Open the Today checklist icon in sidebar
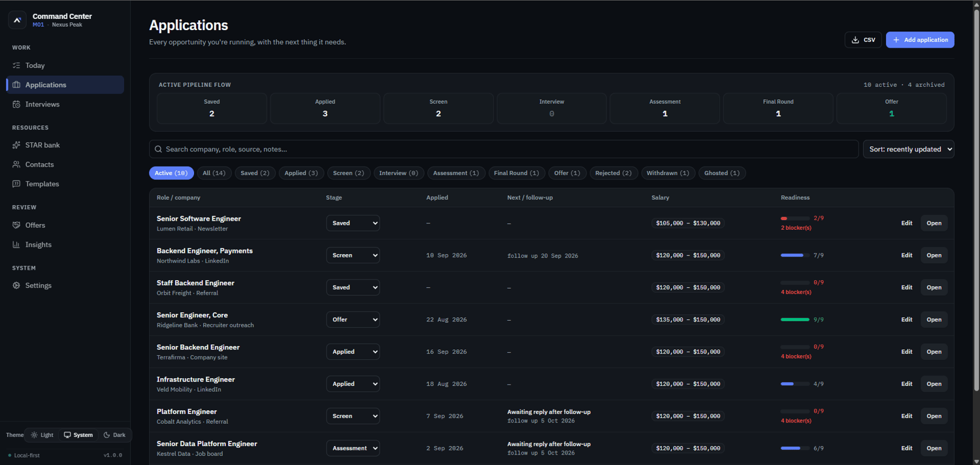This screenshot has width=980, height=465. point(16,65)
